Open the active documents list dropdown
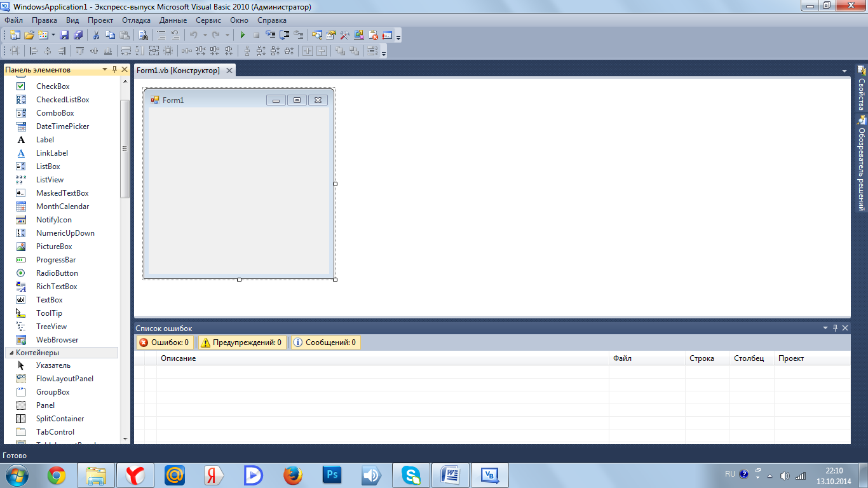The width and height of the screenshot is (868, 488). (x=844, y=71)
